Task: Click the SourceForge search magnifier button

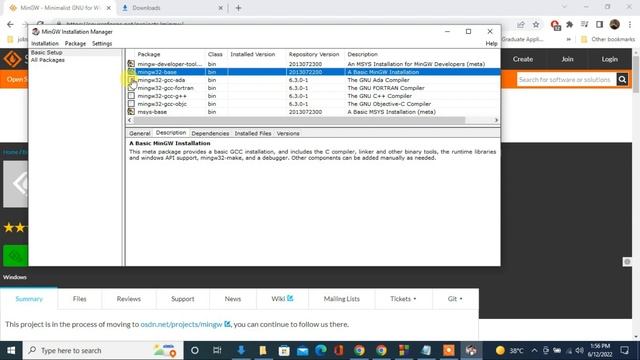Action: pos(622,80)
